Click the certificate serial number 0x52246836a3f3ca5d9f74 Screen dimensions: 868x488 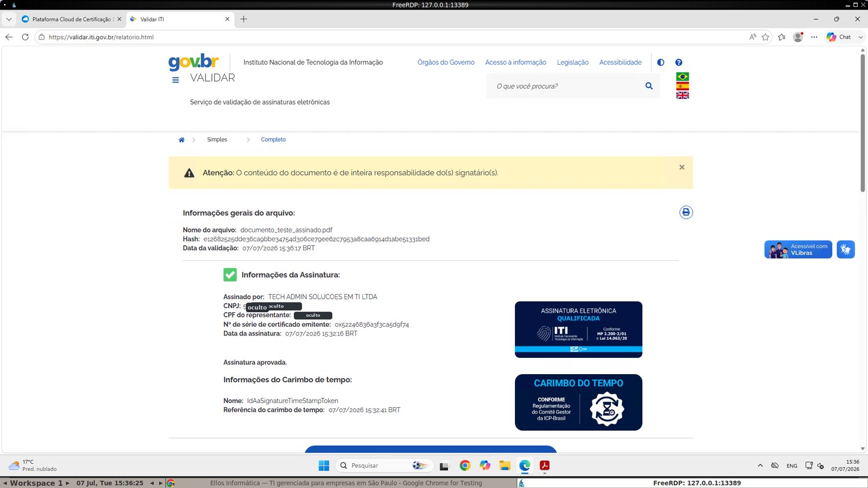(372, 324)
